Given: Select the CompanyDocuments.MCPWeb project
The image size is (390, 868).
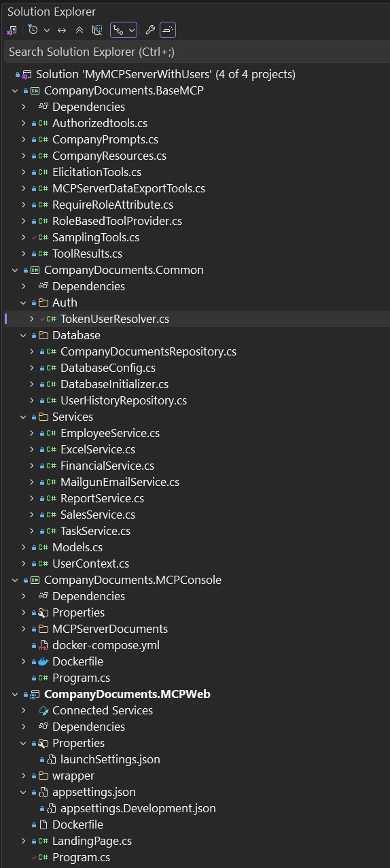Looking at the screenshot, I should click(x=127, y=694).
